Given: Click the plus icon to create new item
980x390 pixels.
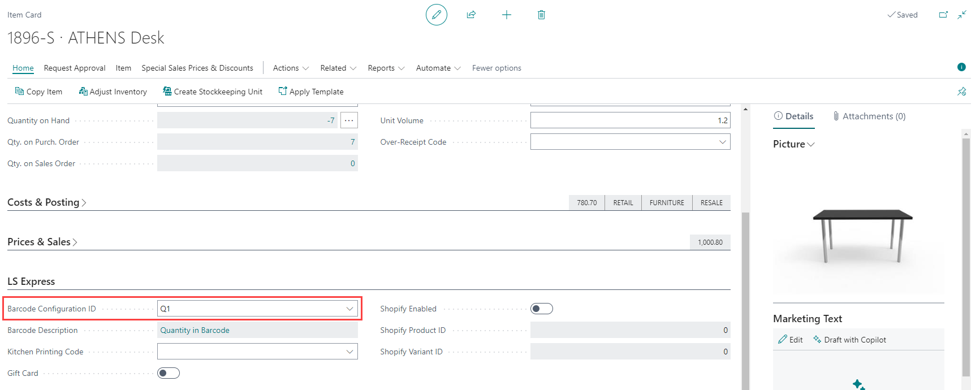Looking at the screenshot, I should tap(507, 15).
